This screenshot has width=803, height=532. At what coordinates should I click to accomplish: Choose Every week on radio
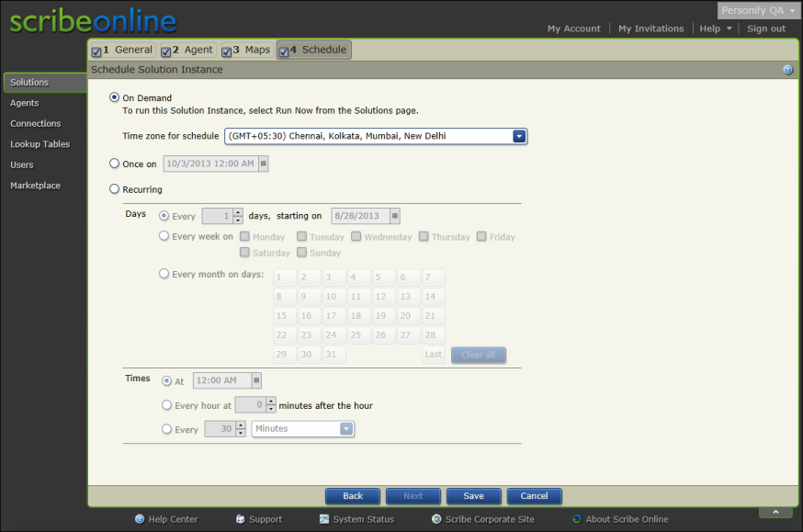(164, 235)
